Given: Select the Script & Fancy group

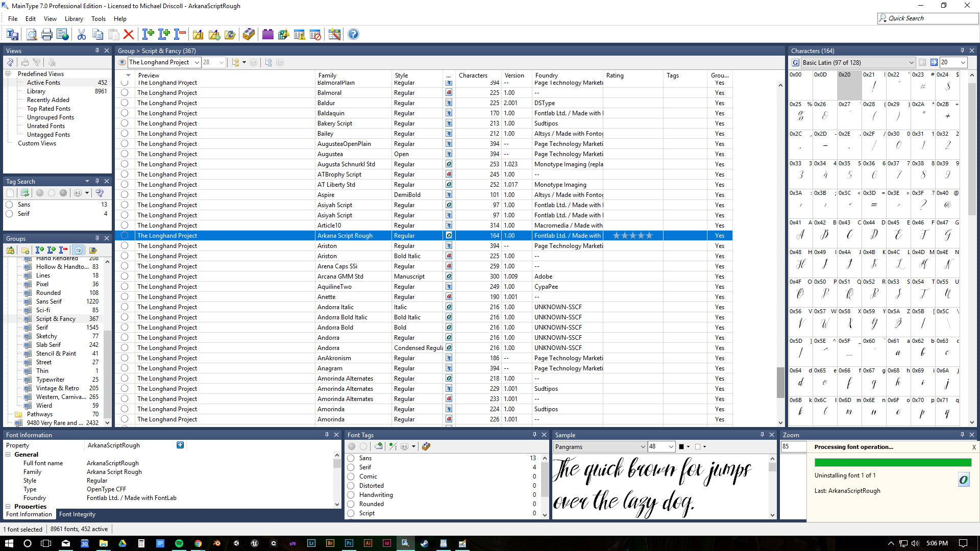Looking at the screenshot, I should (56, 319).
